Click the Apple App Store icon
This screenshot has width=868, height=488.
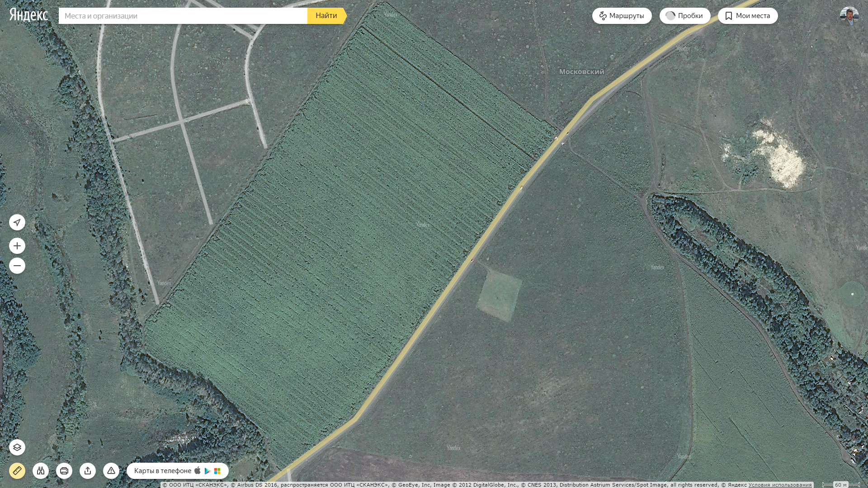[x=198, y=470]
